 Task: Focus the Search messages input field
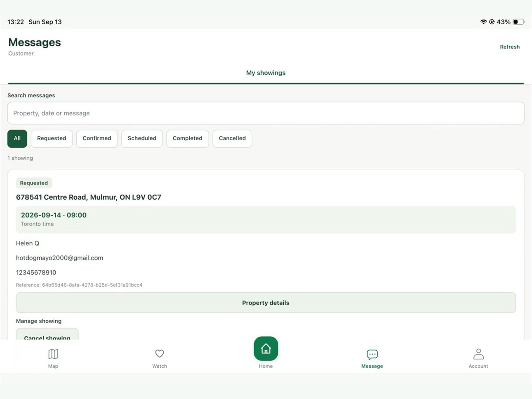click(266, 113)
